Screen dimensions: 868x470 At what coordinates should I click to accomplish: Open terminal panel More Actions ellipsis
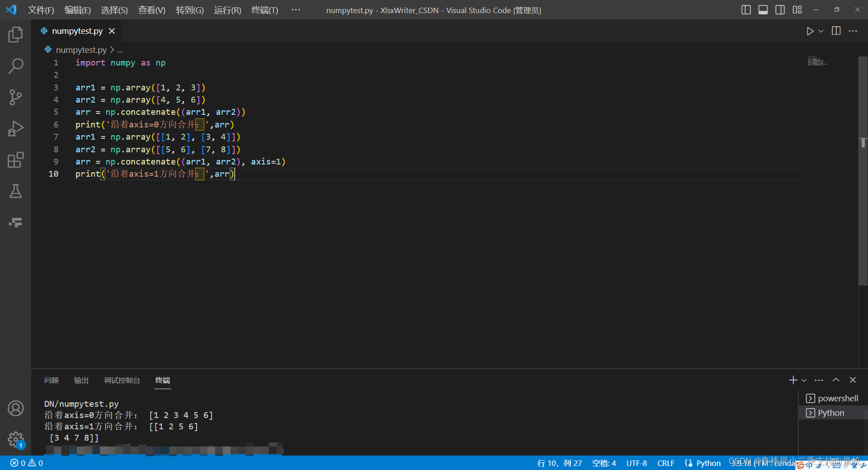[819, 380]
